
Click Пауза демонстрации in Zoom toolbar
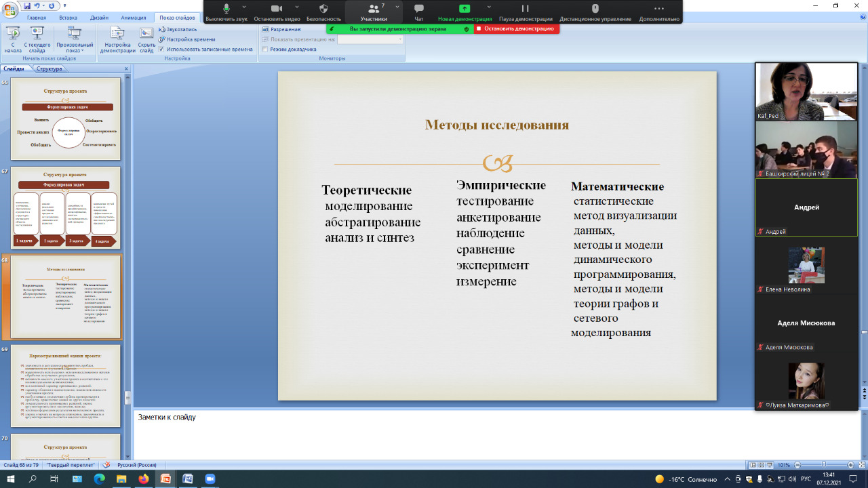524,12
